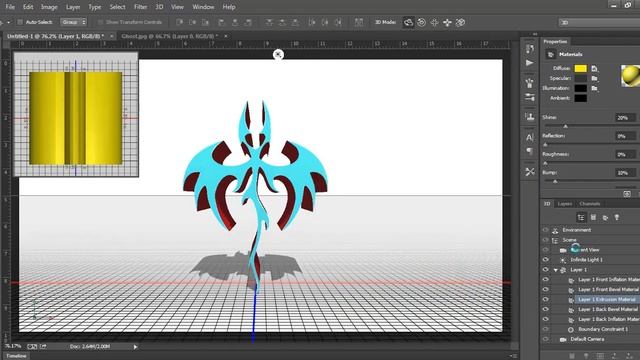
Task: Click the auto-align layers icon in options bar
Action: click(x=358, y=22)
